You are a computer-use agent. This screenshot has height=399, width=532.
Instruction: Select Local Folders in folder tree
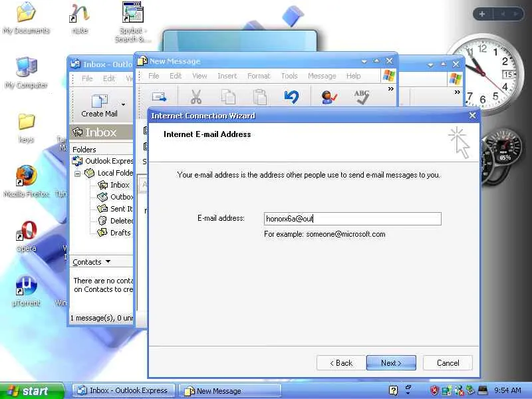[x=109, y=173]
